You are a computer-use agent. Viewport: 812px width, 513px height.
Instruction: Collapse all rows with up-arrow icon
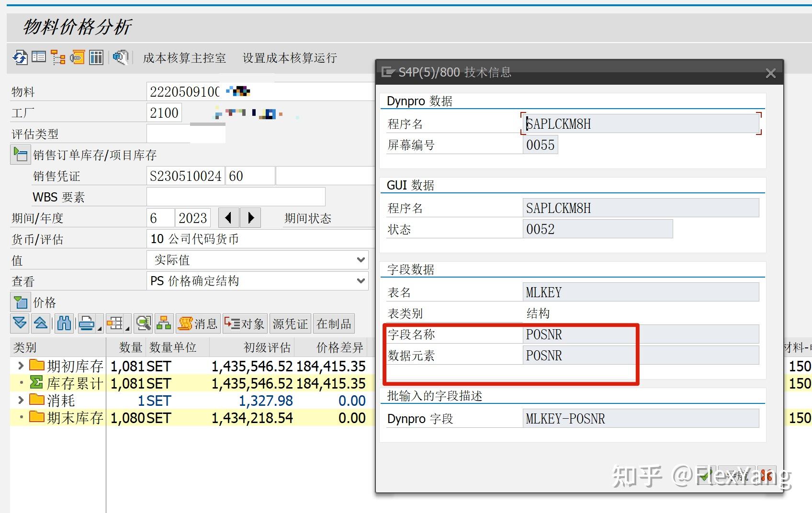41,323
